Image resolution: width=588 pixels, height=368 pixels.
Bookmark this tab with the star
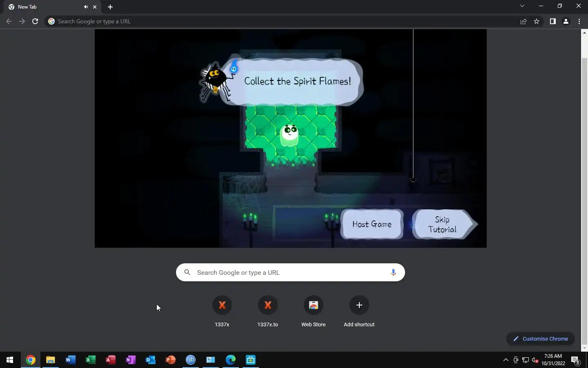click(537, 21)
